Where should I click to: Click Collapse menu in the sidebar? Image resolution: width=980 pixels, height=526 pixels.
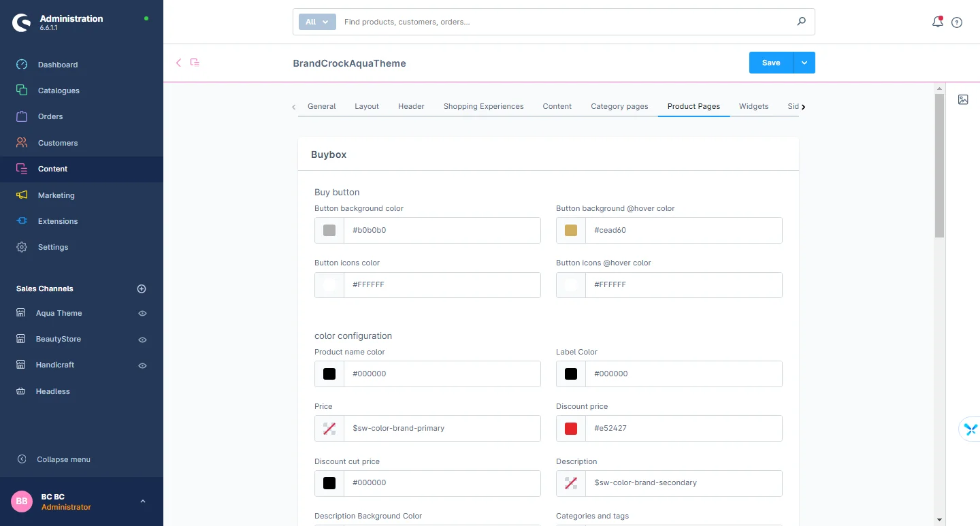63,459
